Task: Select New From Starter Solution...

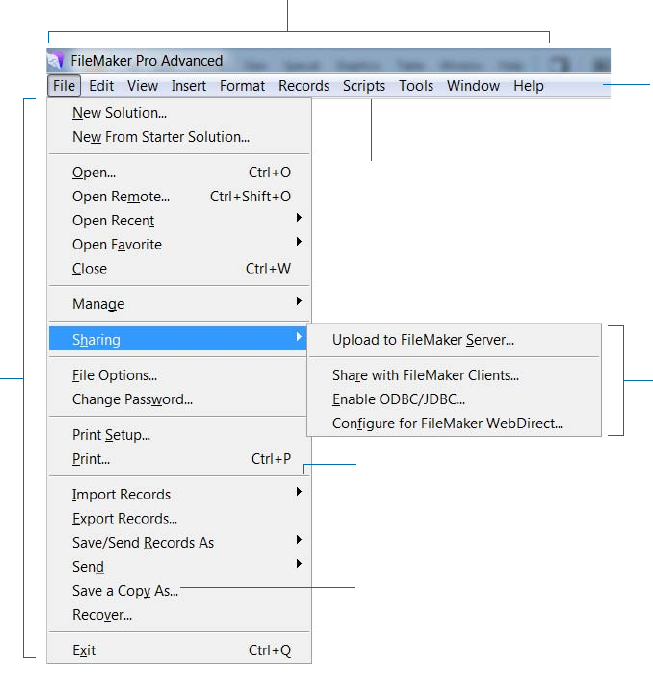Action: (x=179, y=137)
